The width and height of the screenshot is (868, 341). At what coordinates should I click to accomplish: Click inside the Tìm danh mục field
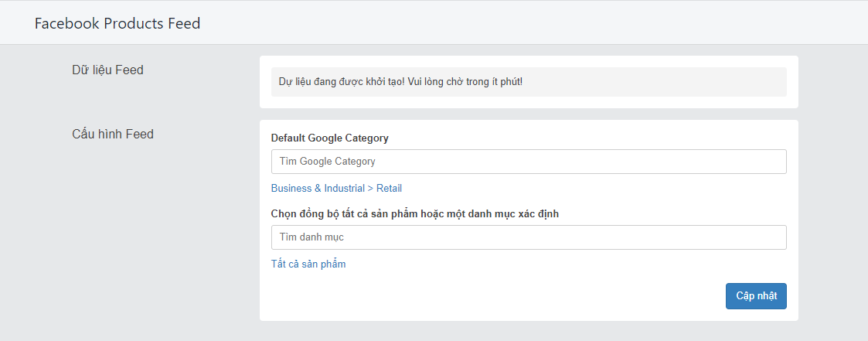[529, 237]
